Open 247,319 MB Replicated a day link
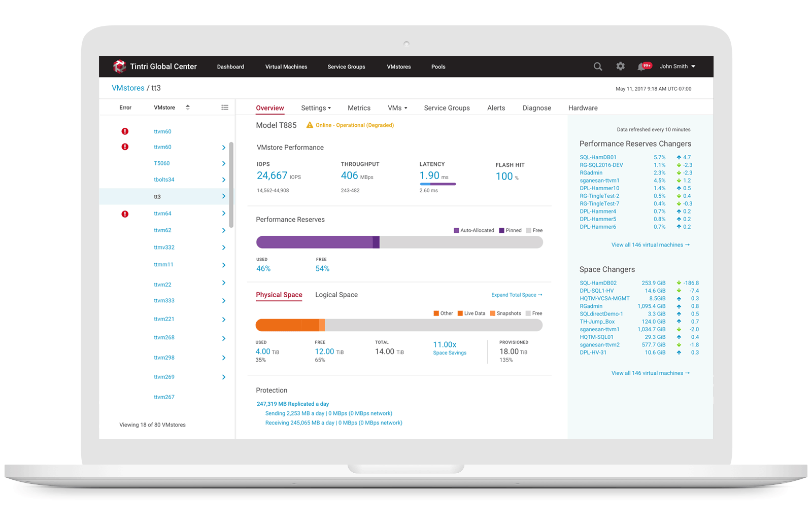This screenshot has width=812, height=528. click(x=293, y=404)
